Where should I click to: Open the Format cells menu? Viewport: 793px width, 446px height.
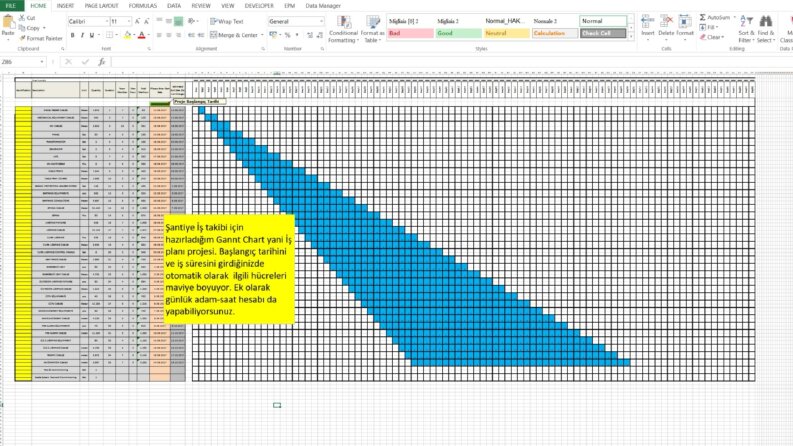(685, 25)
